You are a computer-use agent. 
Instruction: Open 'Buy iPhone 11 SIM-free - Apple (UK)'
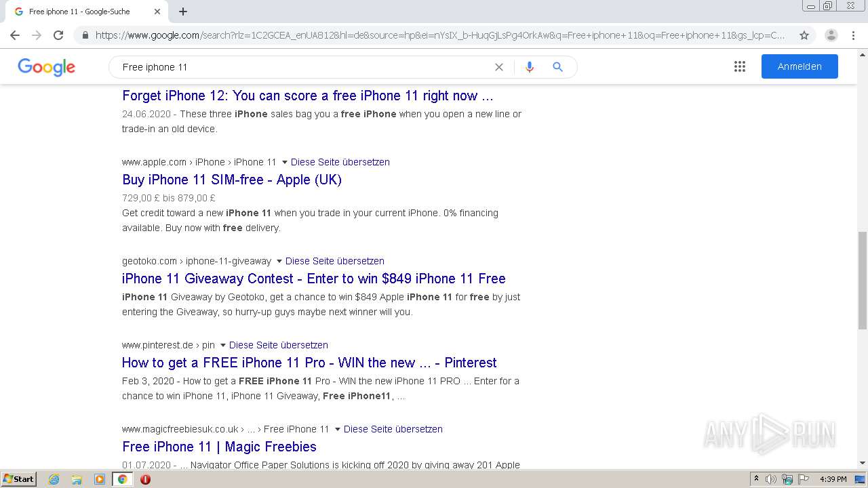[x=232, y=180]
